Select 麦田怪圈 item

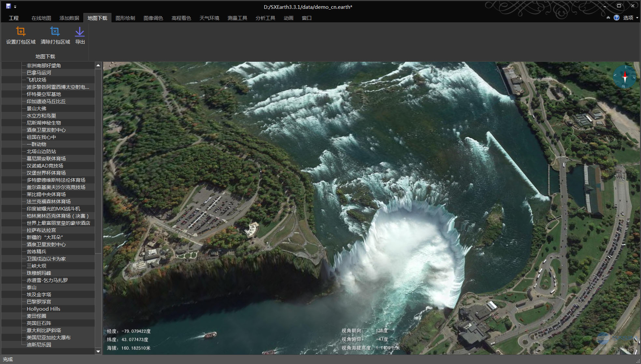click(36, 316)
